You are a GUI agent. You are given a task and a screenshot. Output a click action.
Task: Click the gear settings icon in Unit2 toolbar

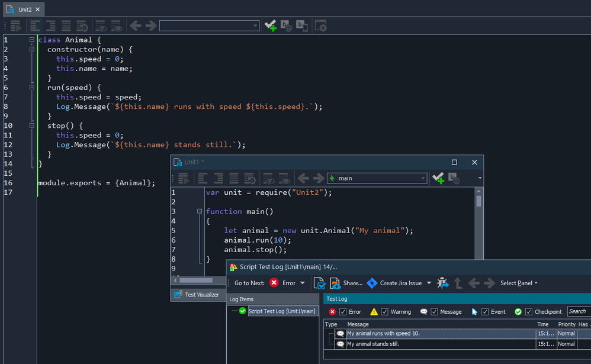[320, 25]
